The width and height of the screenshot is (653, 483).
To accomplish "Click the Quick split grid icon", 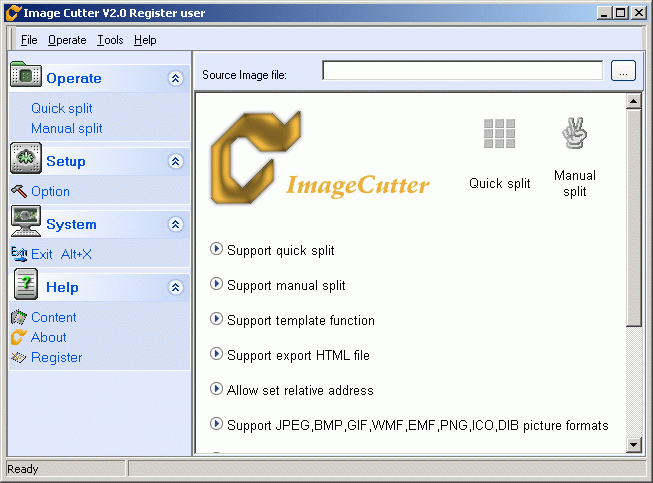I will click(499, 134).
